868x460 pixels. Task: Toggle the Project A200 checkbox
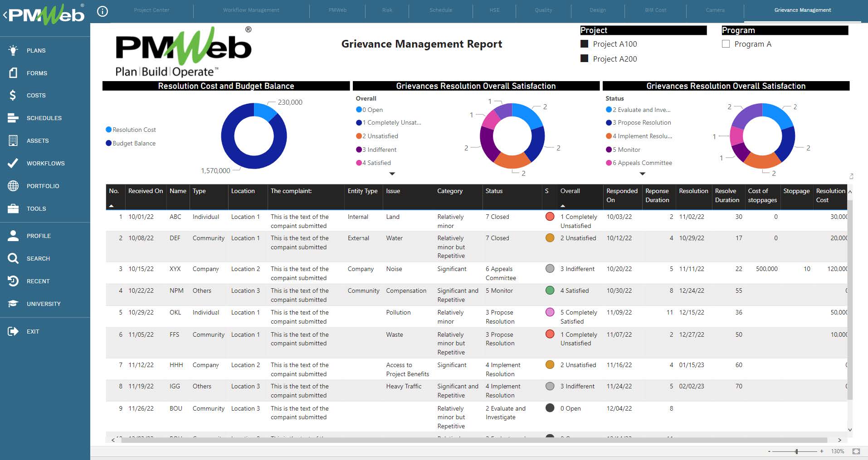(x=584, y=58)
